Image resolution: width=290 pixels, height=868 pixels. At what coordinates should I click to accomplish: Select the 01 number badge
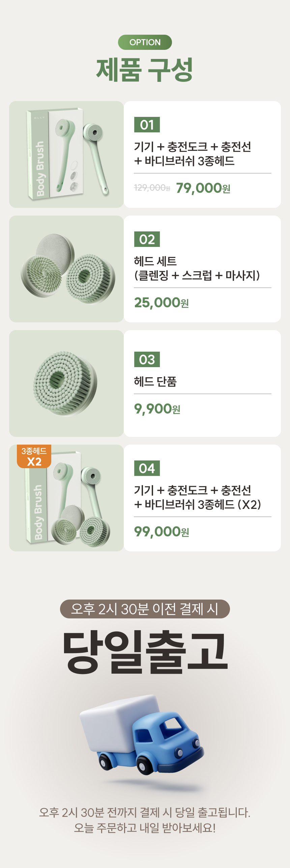(x=147, y=125)
